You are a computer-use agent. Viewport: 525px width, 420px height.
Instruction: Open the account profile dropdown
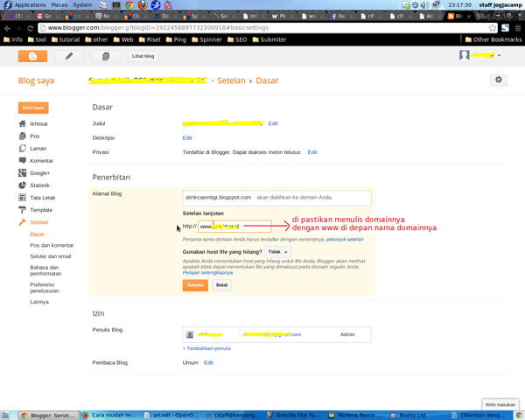point(481,56)
